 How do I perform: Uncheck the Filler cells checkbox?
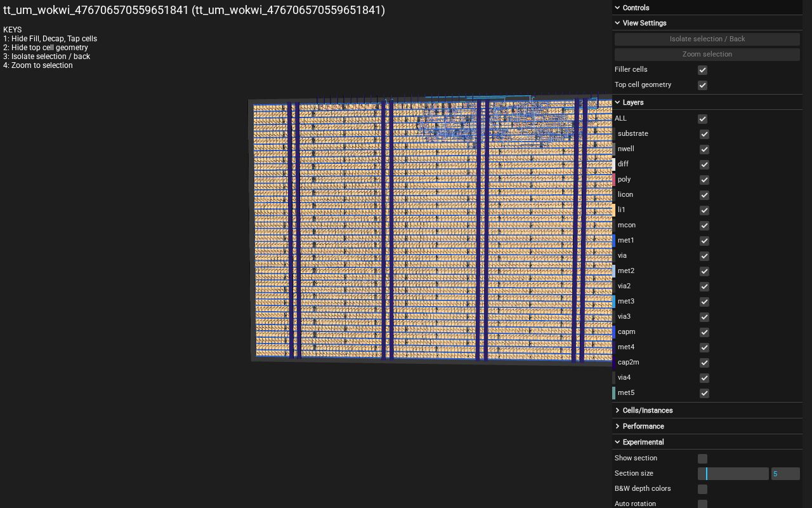(702, 70)
